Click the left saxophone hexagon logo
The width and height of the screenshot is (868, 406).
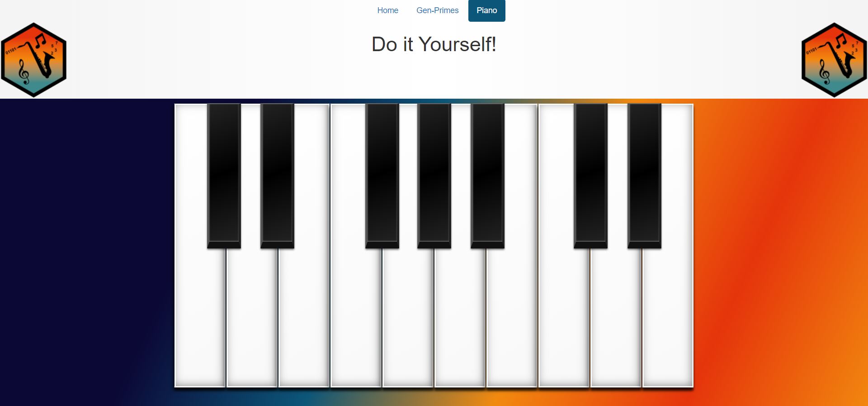34,60
